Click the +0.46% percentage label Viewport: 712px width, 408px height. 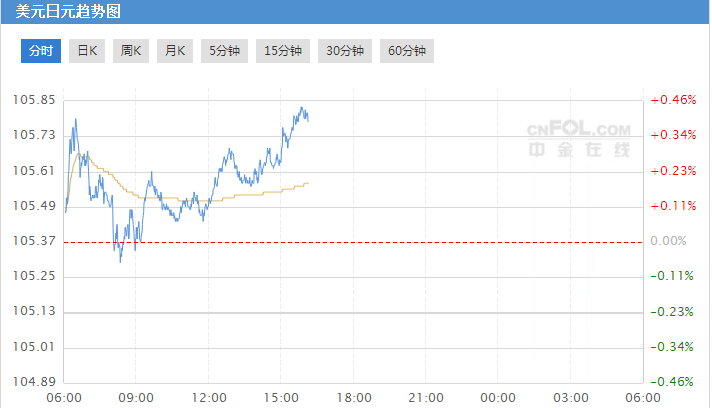pos(673,100)
